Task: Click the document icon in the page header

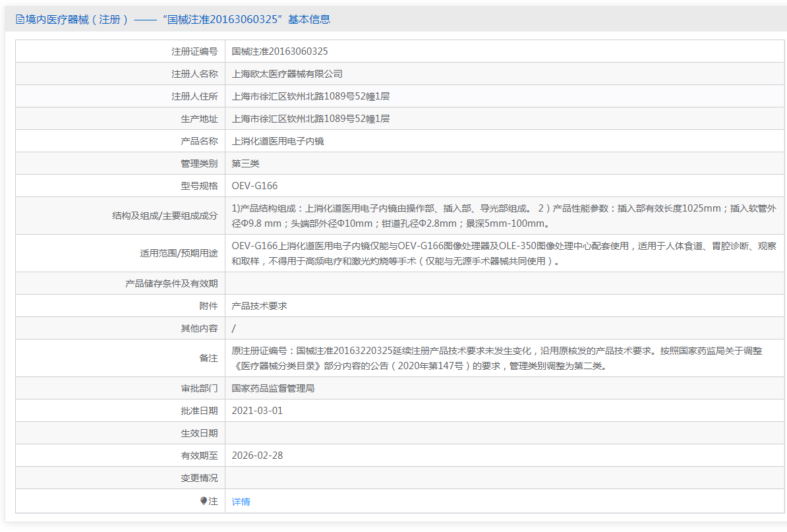Action: coord(20,20)
